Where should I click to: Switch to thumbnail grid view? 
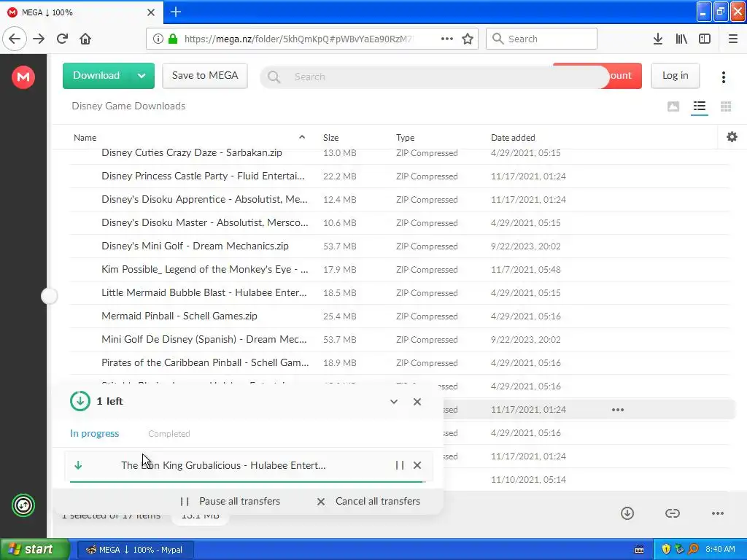[x=726, y=106]
